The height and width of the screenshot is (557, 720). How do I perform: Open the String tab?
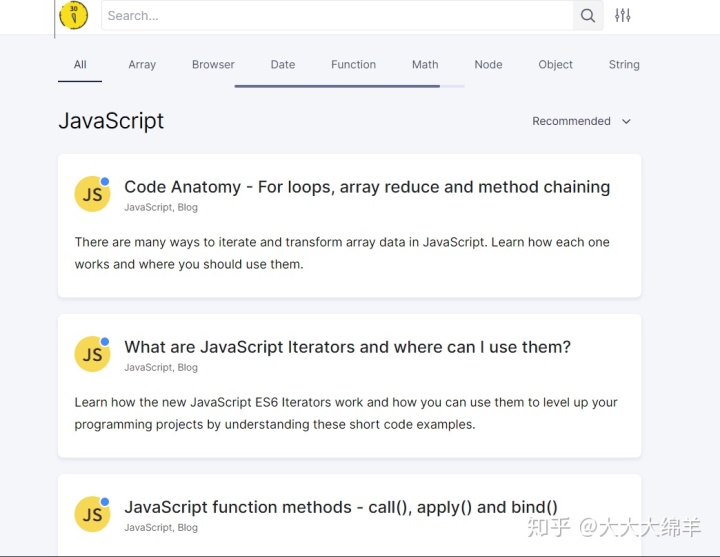pos(624,65)
